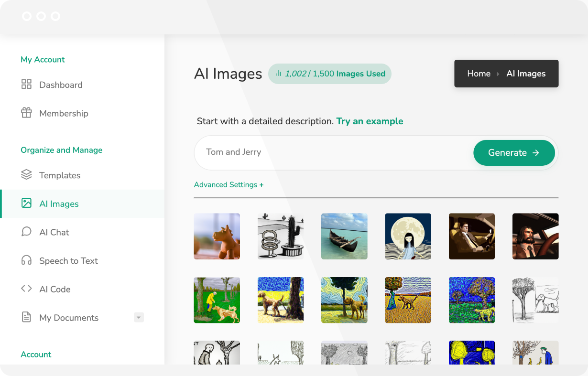This screenshot has height=376, width=588.
Task: Click the 1,002 of 1,500 images used badge
Action: pos(329,74)
